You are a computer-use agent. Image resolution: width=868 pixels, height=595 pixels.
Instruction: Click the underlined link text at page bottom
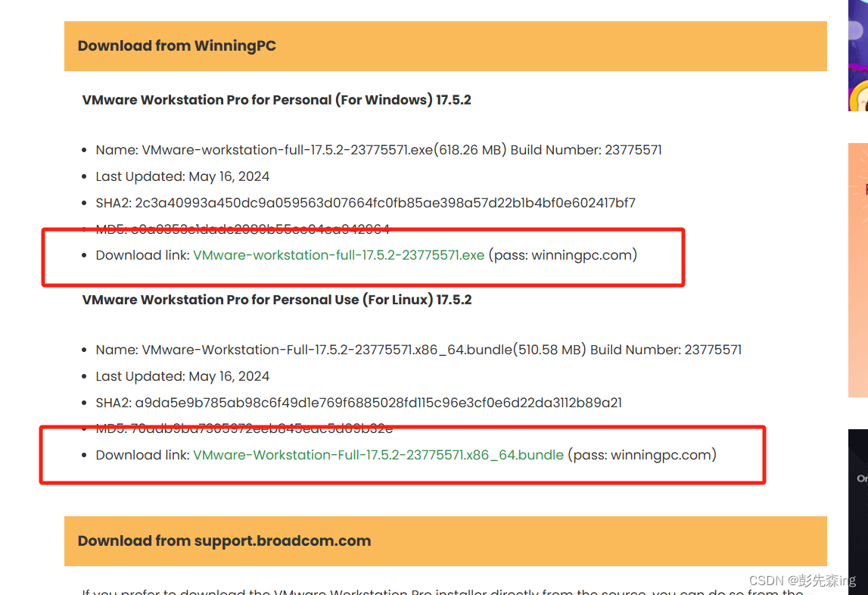[x=378, y=592]
